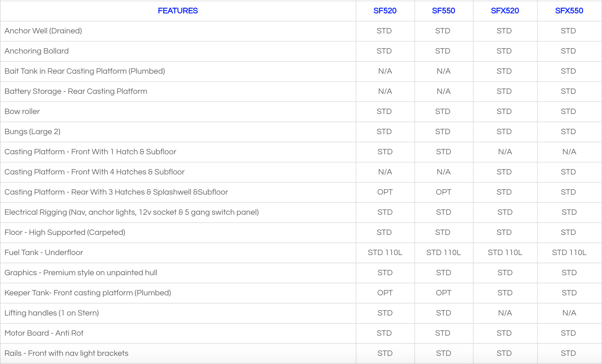Click the Anchoring Bollard feature label
602x364 pixels.
[37, 51]
